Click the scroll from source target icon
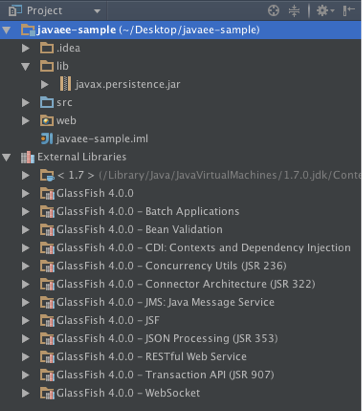The image size is (362, 411). (x=273, y=11)
